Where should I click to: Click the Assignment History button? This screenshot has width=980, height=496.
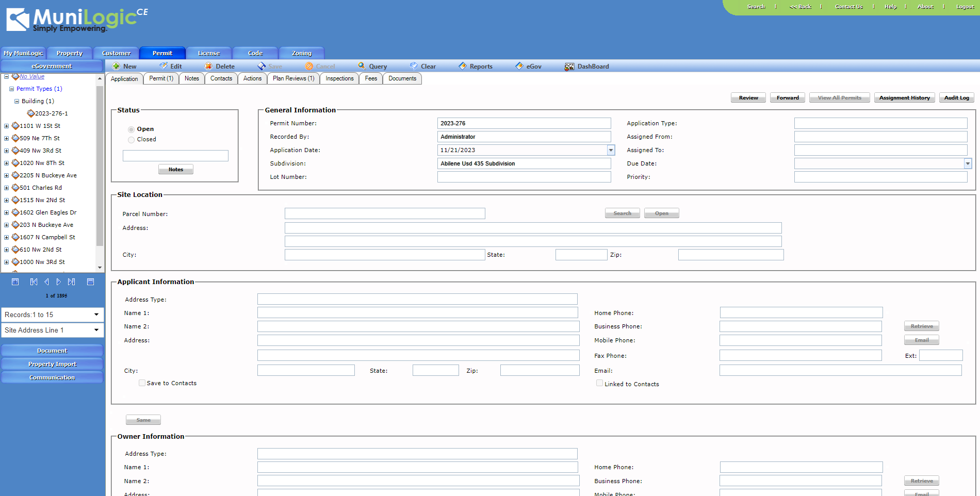click(904, 97)
